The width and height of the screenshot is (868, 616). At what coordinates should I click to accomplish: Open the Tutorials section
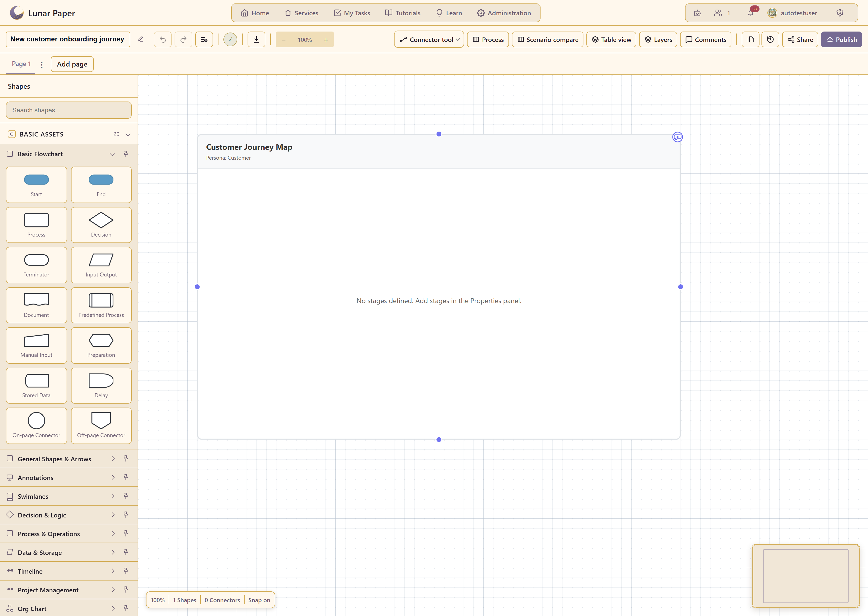click(403, 13)
